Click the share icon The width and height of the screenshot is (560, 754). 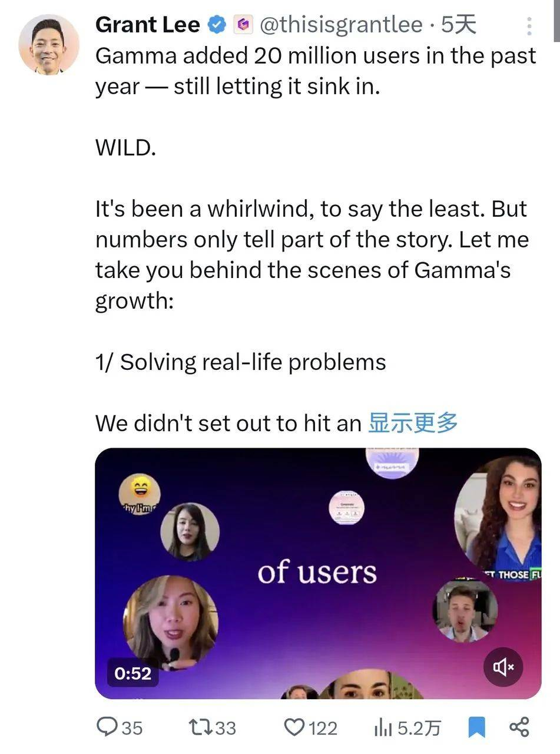[519, 727]
